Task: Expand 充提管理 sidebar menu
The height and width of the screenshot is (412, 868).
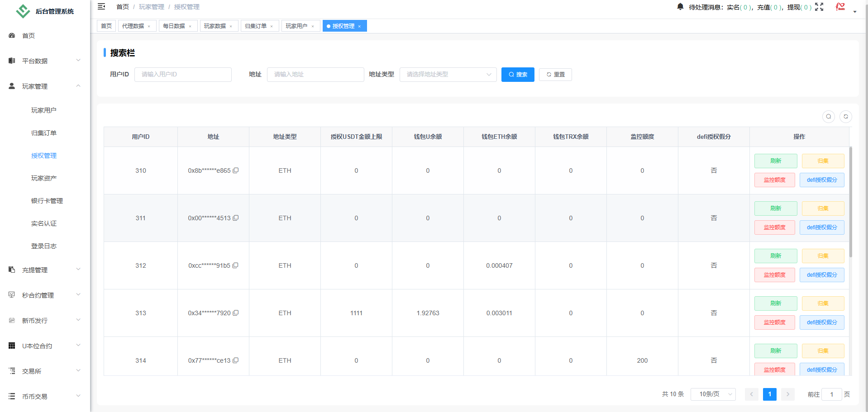Action: click(45, 270)
